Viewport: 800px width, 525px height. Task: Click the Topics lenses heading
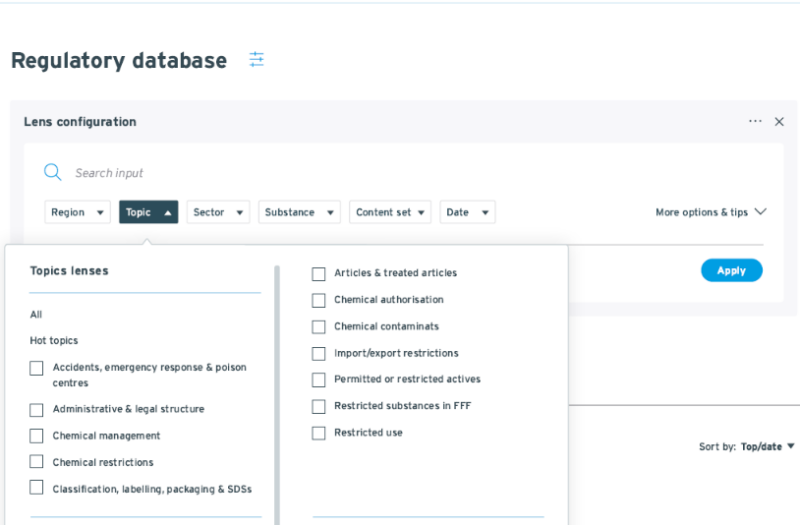[x=69, y=271]
